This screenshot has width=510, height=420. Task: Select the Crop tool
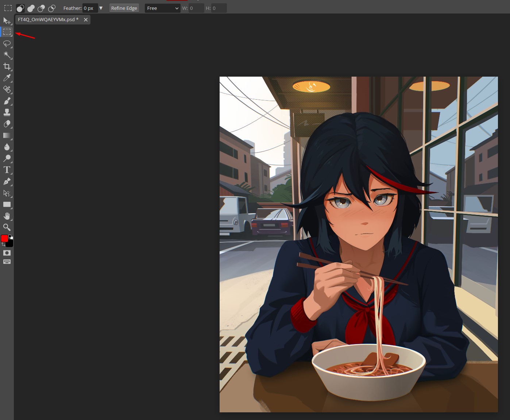click(x=7, y=66)
